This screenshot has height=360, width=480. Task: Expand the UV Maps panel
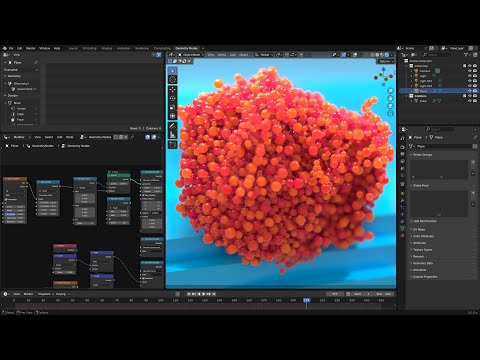pyautogui.click(x=419, y=230)
